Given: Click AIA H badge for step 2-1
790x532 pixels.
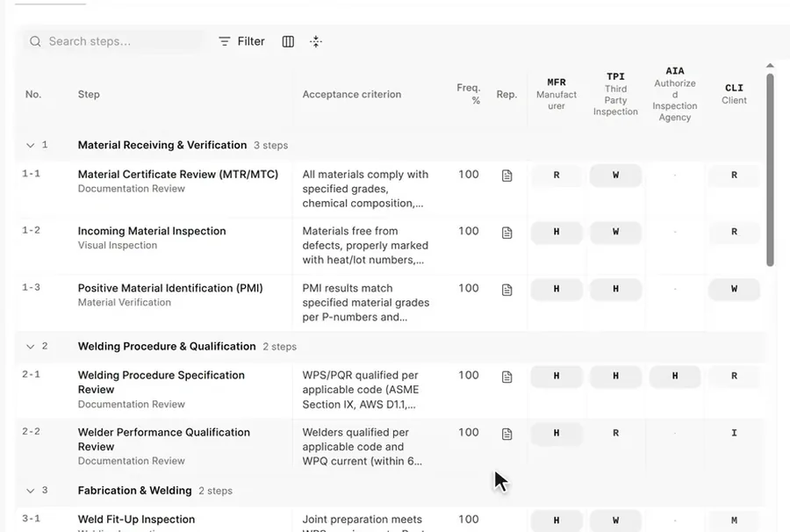Looking at the screenshot, I should [675, 377].
